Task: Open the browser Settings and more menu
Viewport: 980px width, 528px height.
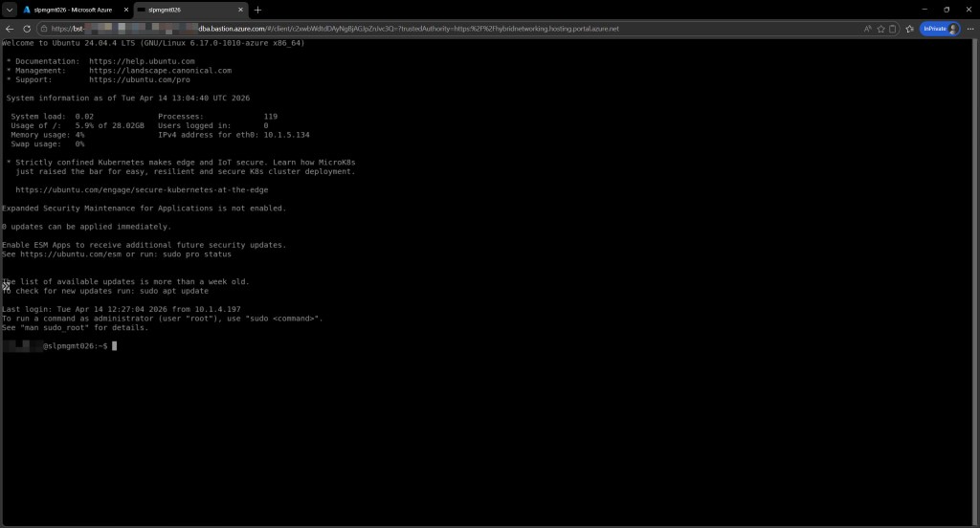Action: coord(969,29)
